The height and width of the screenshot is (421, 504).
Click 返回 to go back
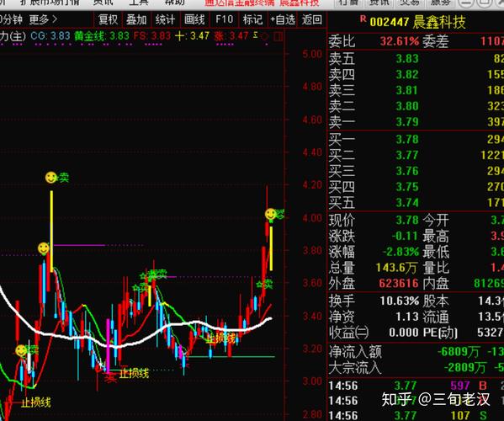(x=312, y=19)
